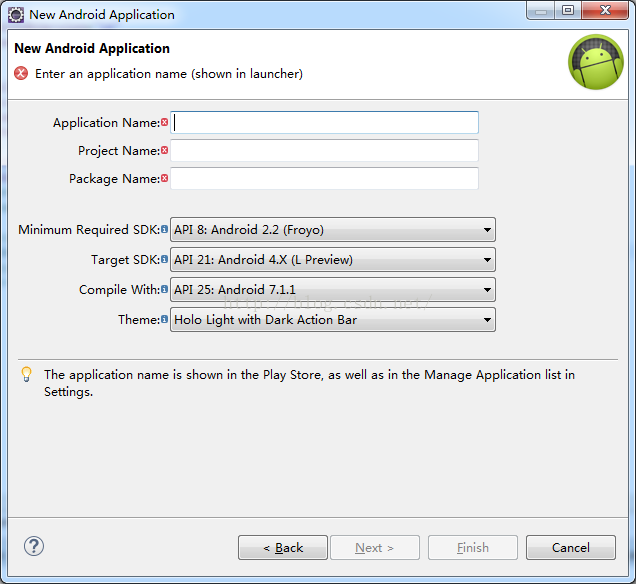Cancel the New Android Application wizard
The height and width of the screenshot is (584, 636).
(x=571, y=548)
